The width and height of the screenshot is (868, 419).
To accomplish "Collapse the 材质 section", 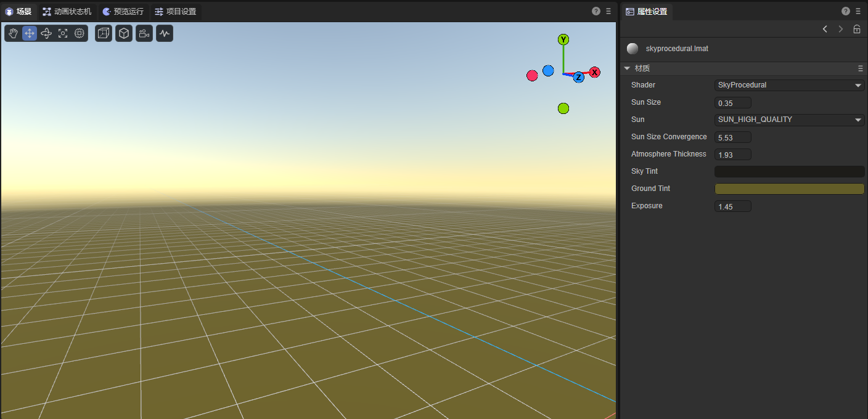I will 628,68.
